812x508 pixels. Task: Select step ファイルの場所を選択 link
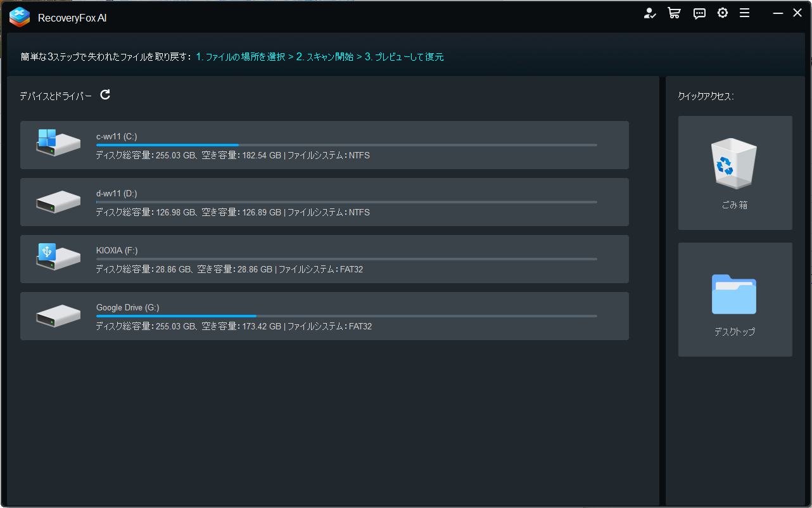pos(241,56)
